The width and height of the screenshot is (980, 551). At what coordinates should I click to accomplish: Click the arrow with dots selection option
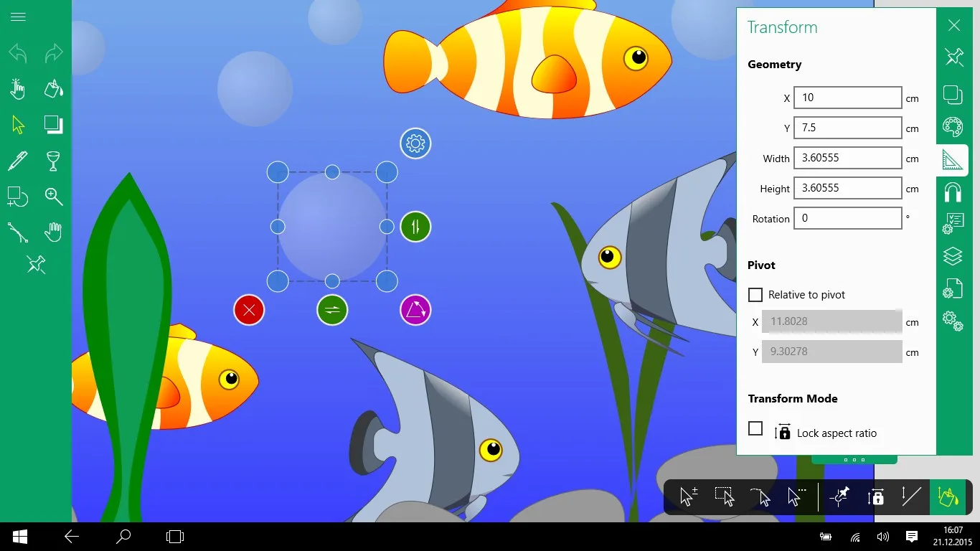796,496
